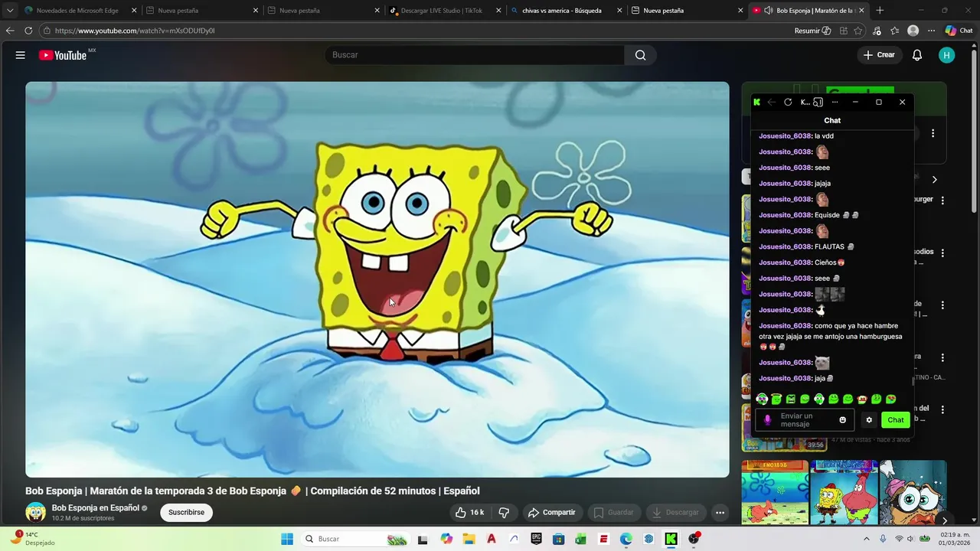
Task: Open Kick app in the taskbar
Action: (x=671, y=539)
